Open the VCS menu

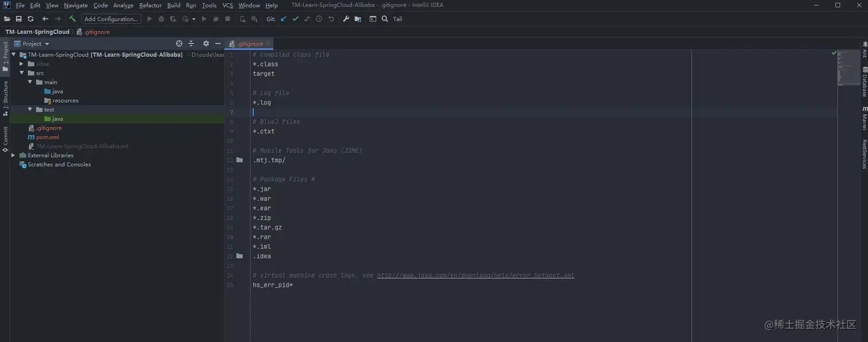[228, 5]
